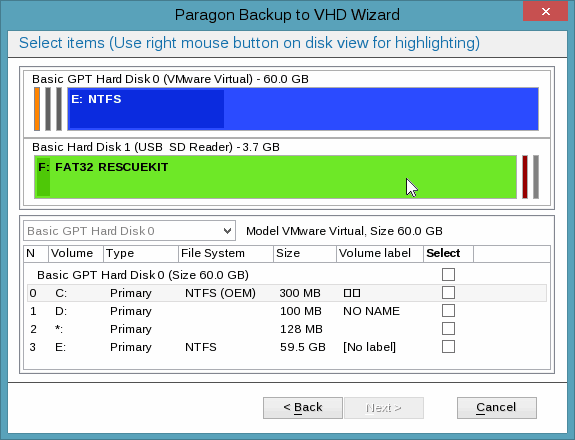The height and width of the screenshot is (440, 575).
Task: Click the Type column header
Action: pyautogui.click(x=141, y=253)
